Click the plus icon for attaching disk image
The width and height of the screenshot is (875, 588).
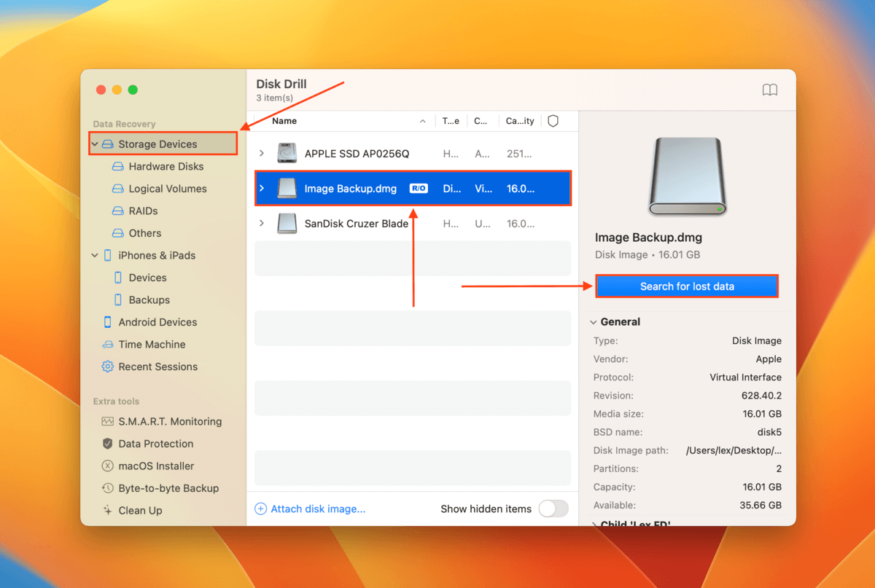(x=260, y=509)
